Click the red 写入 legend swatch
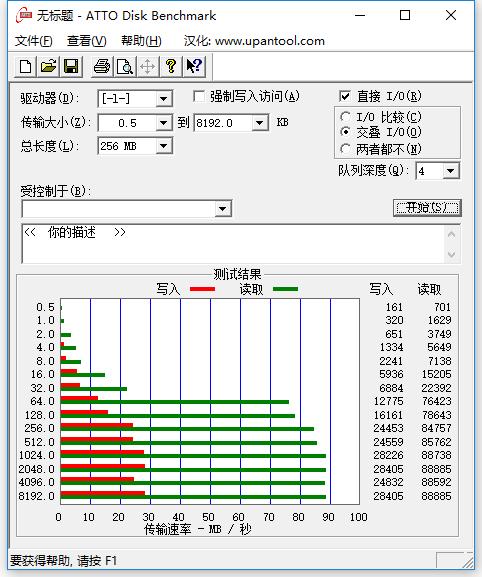This screenshot has width=482, height=577. [202, 289]
